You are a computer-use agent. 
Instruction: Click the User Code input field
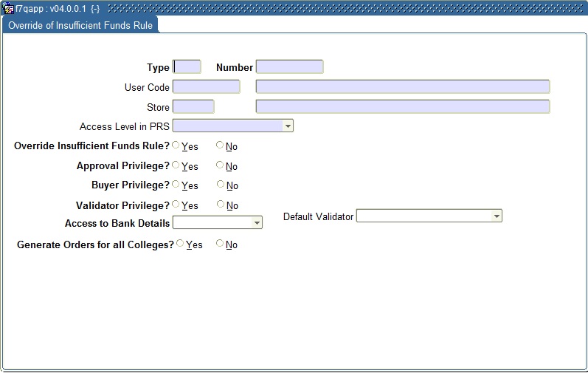tap(206, 87)
